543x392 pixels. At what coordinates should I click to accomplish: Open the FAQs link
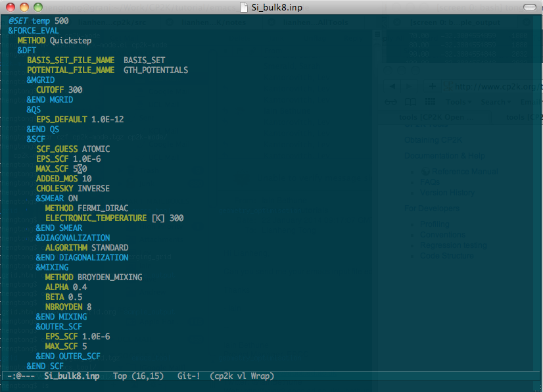pos(430,182)
